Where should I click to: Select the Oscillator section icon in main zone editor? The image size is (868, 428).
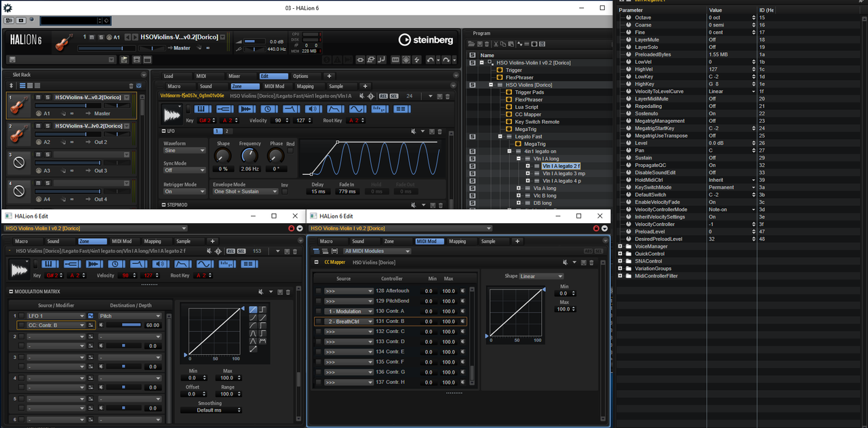248,109
